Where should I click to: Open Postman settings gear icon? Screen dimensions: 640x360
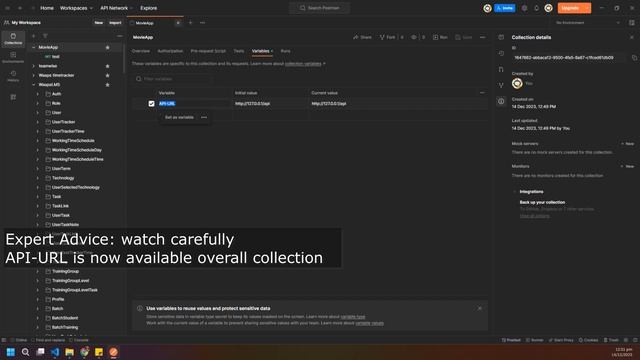(x=524, y=8)
